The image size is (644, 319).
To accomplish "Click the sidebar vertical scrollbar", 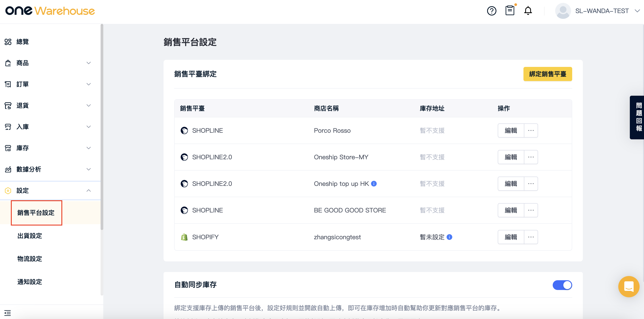I will point(102,127).
